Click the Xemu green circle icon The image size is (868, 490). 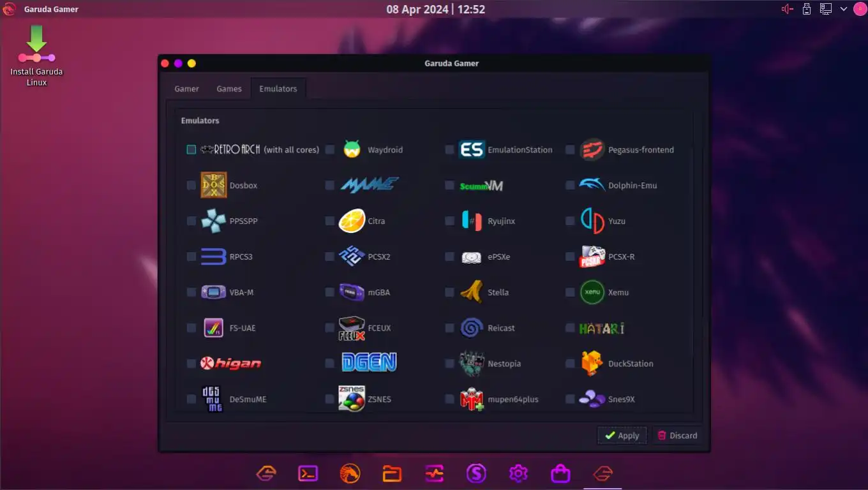[x=592, y=292]
